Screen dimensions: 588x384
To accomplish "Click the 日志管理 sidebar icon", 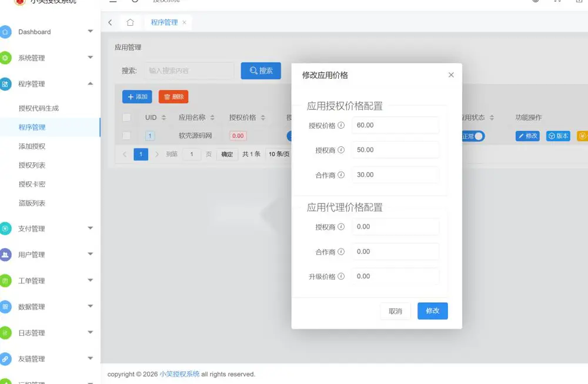I will (5, 333).
